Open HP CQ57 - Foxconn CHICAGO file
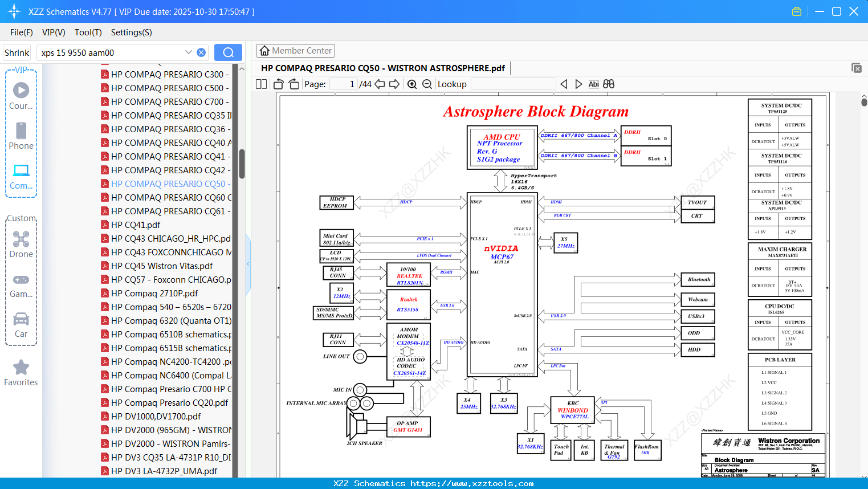868x489 pixels. coord(166,279)
